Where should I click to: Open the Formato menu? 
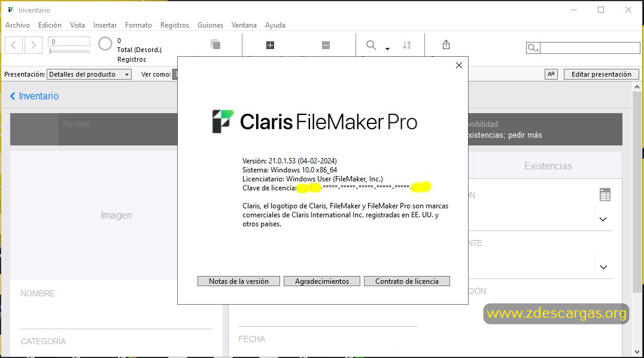tap(138, 25)
